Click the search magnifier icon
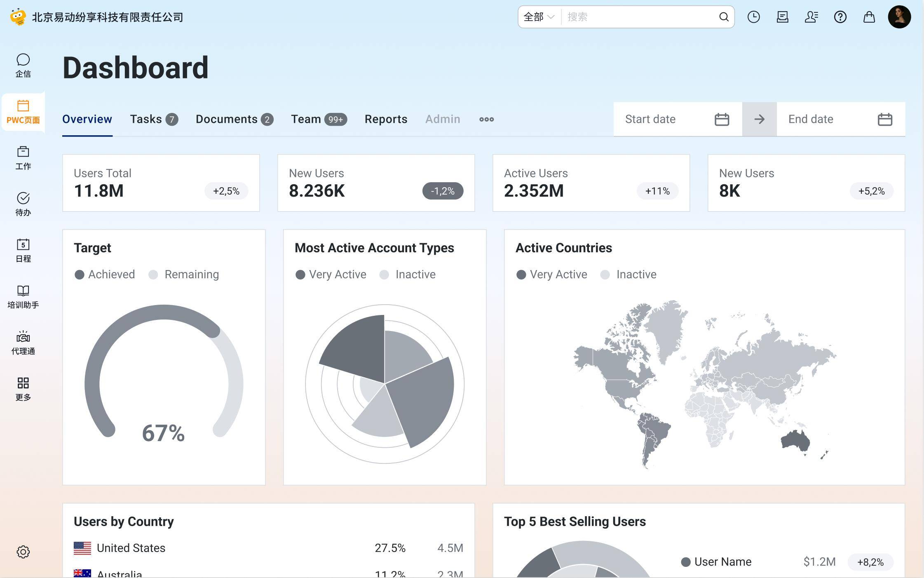Viewport: 924px width, 578px height. pyautogui.click(x=724, y=17)
